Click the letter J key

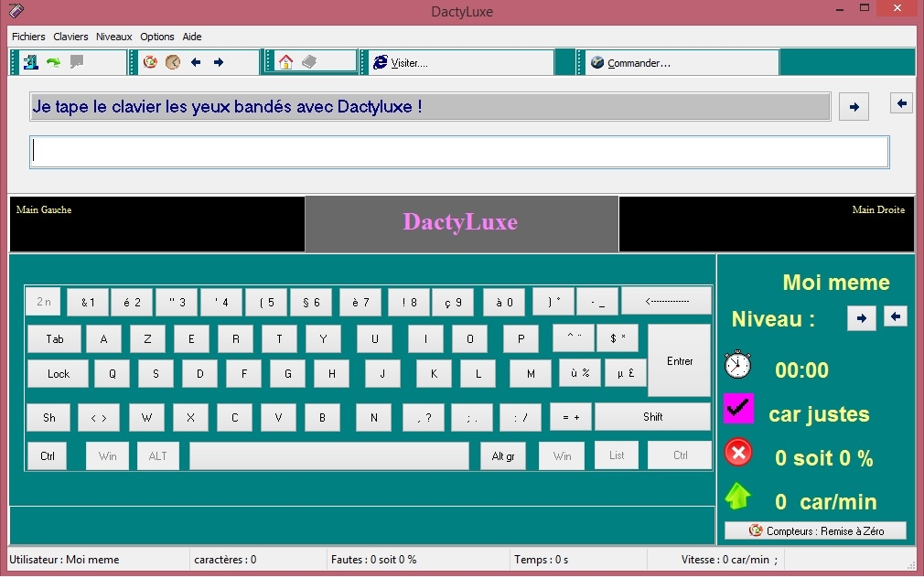(x=382, y=373)
